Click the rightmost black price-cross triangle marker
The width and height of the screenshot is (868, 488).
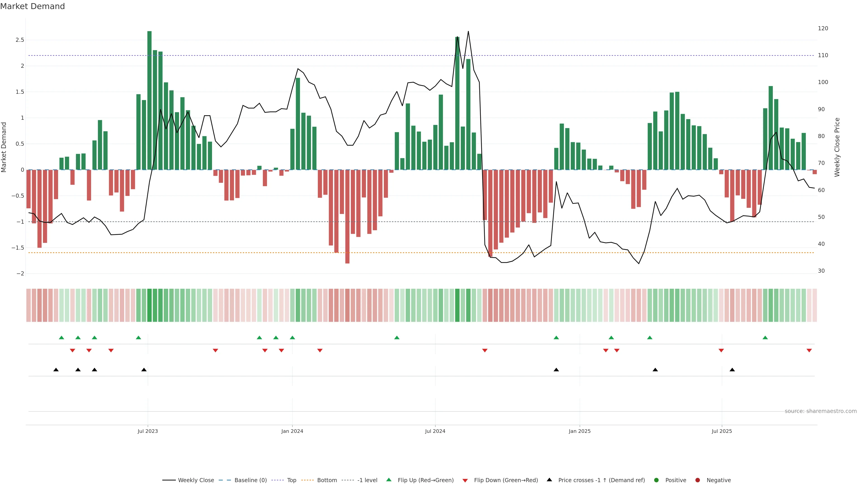(732, 370)
